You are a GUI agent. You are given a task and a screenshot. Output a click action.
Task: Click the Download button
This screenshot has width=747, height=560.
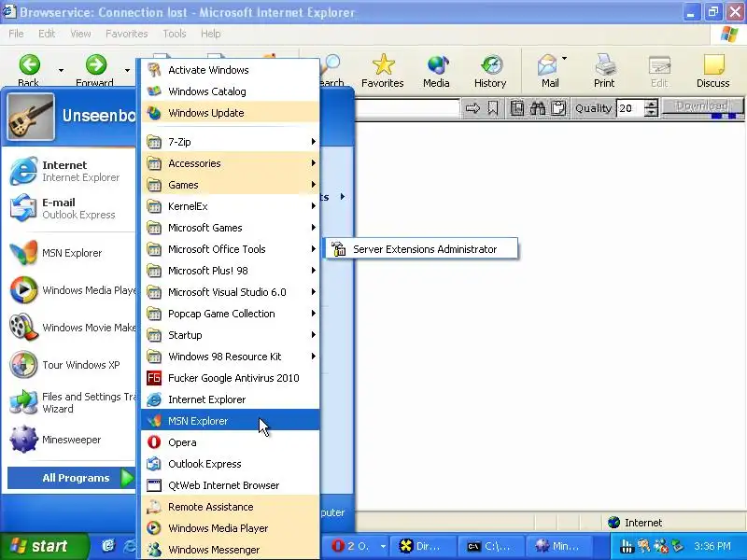[701, 106]
